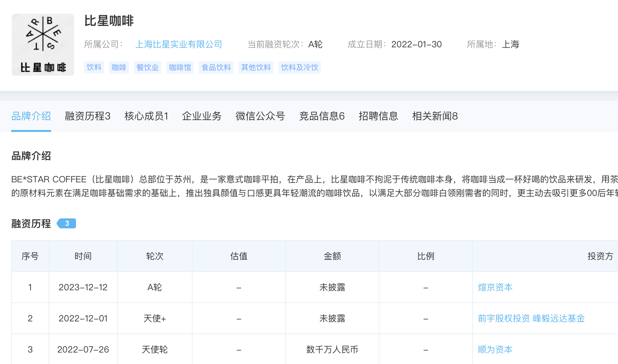Image resolution: width=618 pixels, height=364 pixels.
Task: Click the 饮料及冷饮 tag
Action: click(x=299, y=68)
